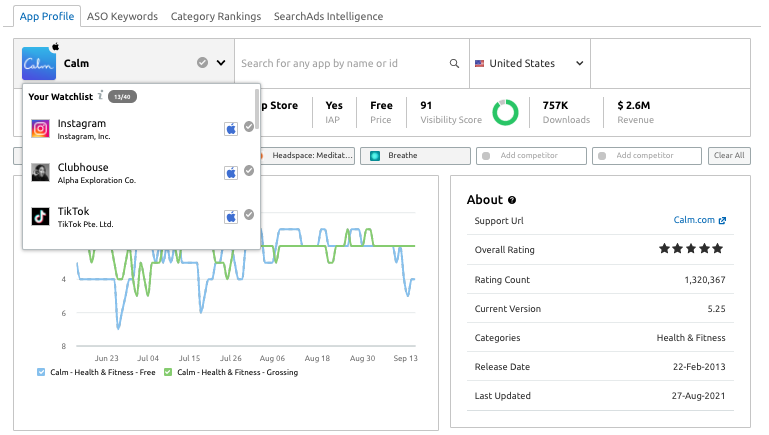The width and height of the screenshot is (769, 435).
Task: Click the Clubhouse app icon
Action: coord(40,173)
